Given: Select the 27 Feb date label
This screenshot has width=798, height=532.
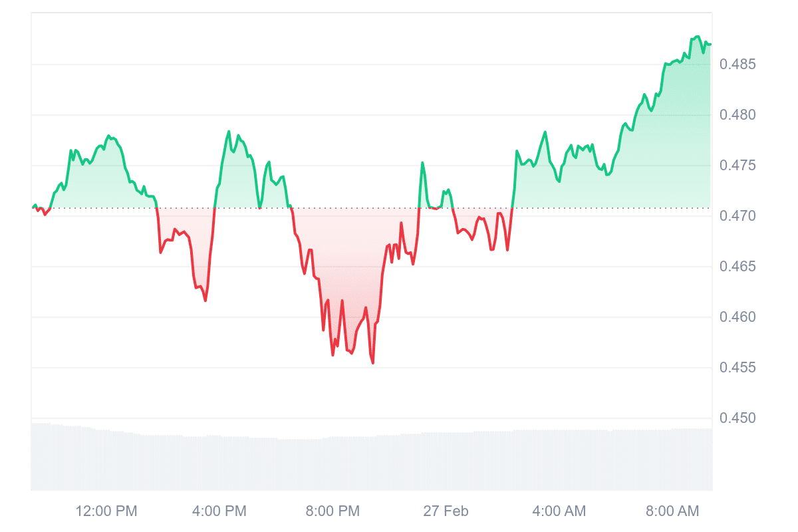Looking at the screenshot, I should pyautogui.click(x=446, y=511).
